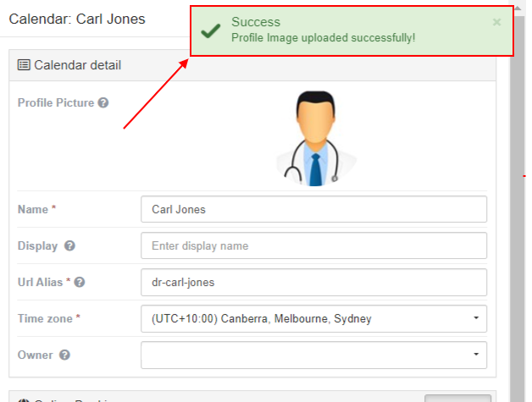Click the Url Alias dr-carl-jones field
Image resolution: width=532 pixels, height=402 pixels.
click(x=313, y=283)
